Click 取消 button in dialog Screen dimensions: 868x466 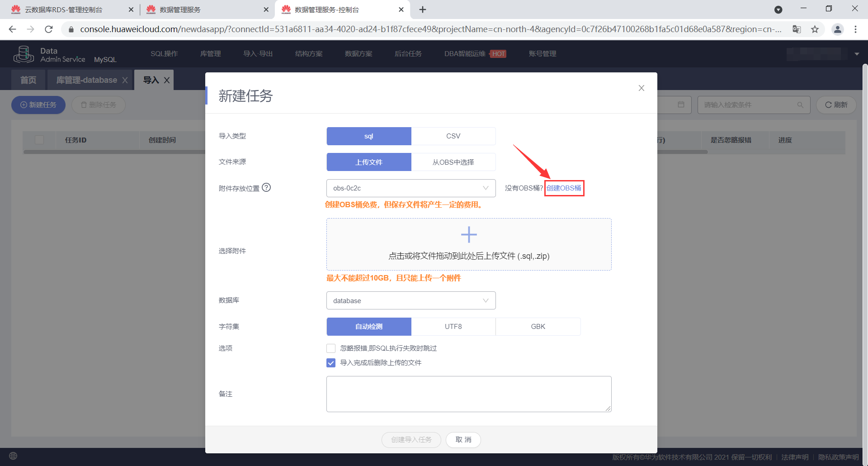point(463,440)
